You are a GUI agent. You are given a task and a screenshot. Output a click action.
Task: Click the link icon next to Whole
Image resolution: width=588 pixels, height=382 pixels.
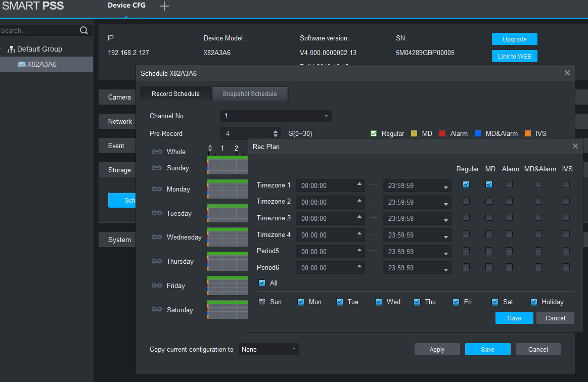(x=157, y=152)
